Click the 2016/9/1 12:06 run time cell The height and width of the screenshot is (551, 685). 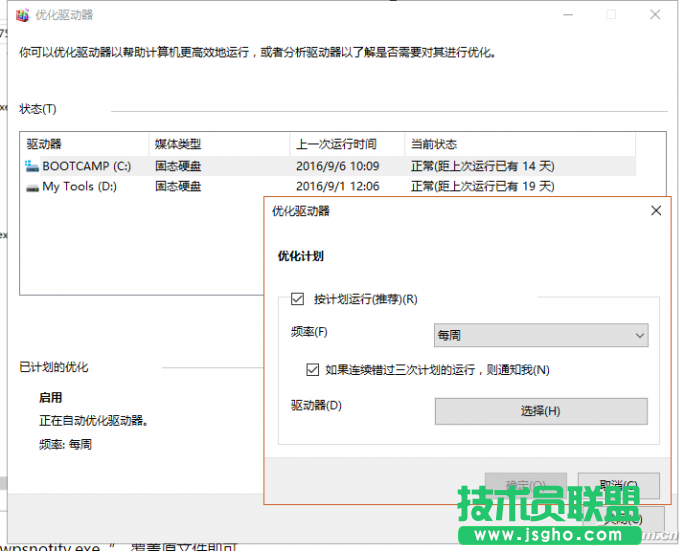pyautogui.click(x=337, y=187)
